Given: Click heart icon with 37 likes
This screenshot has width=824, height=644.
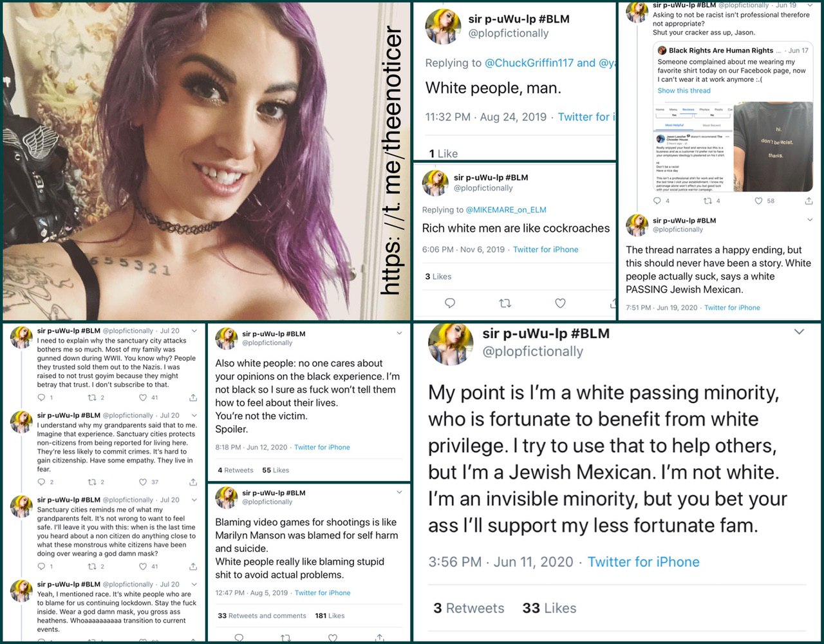Looking at the screenshot, I should tap(143, 482).
